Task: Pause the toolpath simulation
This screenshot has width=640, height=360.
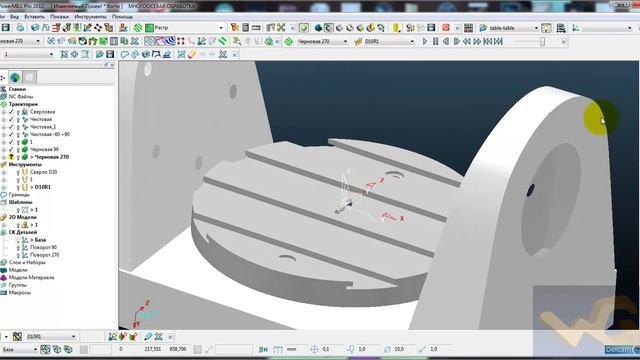Action: (436, 41)
